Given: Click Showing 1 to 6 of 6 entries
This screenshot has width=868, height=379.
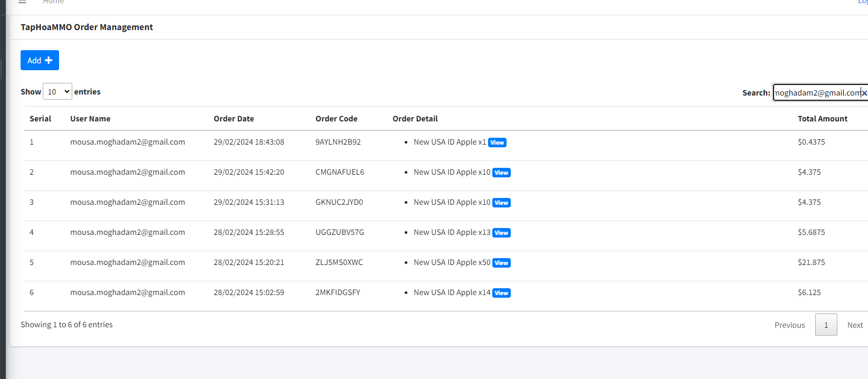Looking at the screenshot, I should pos(66,325).
